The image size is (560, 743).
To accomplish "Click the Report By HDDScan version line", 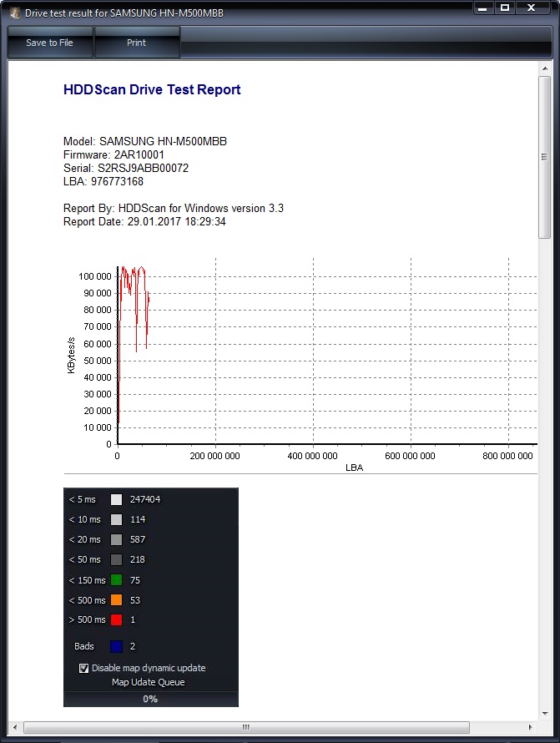I will 174,208.
